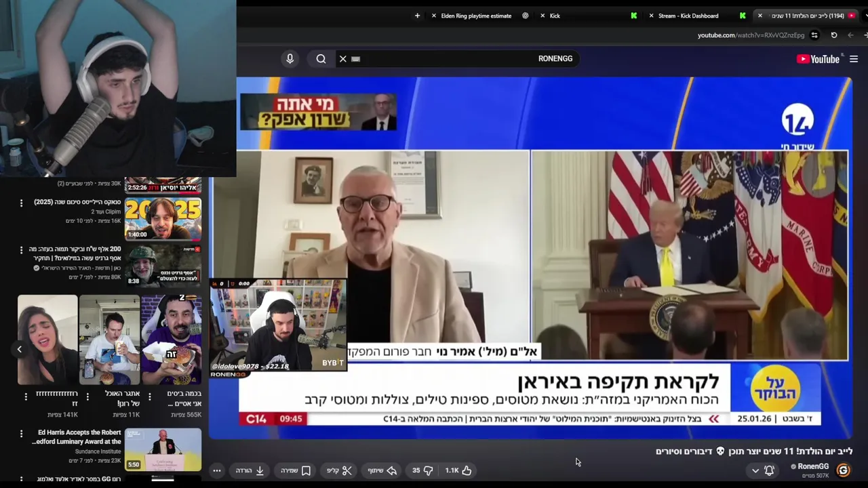The height and width of the screenshot is (488, 868).
Task: Dislike the video showing 35 dislikes
Action: point(422,470)
